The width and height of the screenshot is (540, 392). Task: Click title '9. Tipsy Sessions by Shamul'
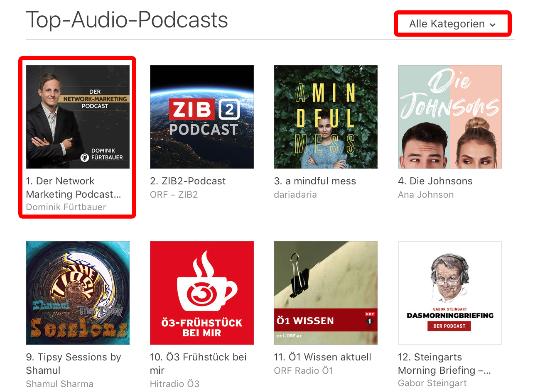pos(74,364)
